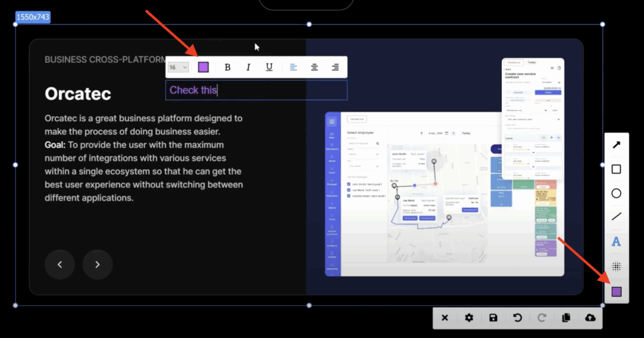Click the Orcatec heading
The width and height of the screenshot is (644, 338).
[x=78, y=94]
